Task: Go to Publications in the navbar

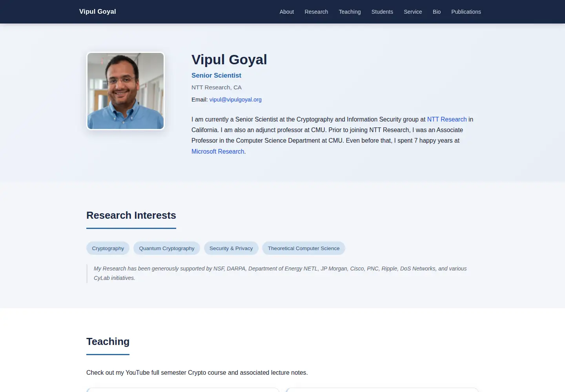Action: (x=466, y=12)
